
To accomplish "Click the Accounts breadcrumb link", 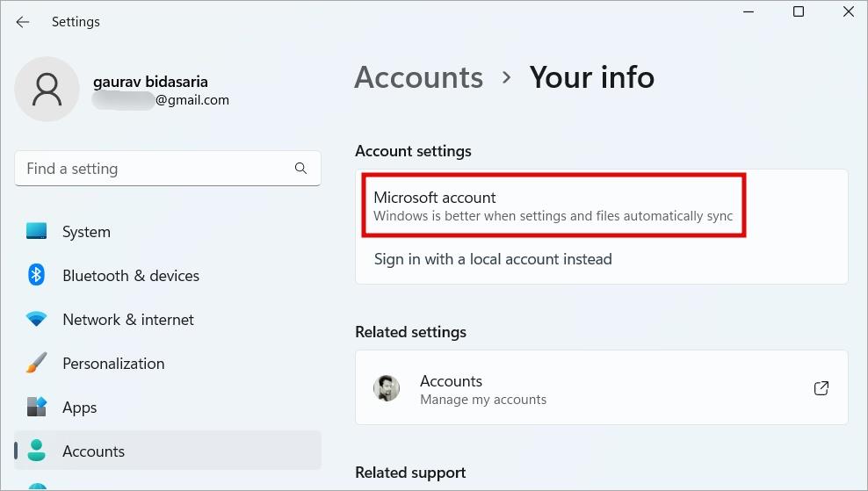I will point(418,77).
